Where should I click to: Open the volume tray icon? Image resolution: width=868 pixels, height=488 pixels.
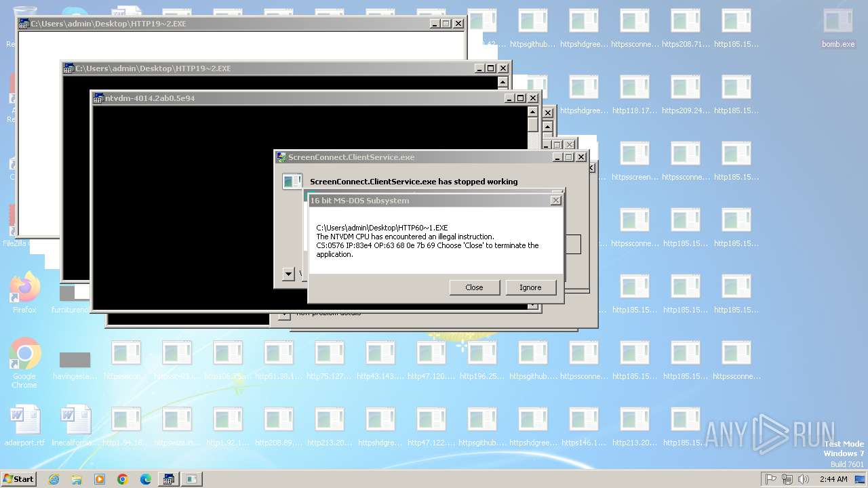tap(804, 479)
